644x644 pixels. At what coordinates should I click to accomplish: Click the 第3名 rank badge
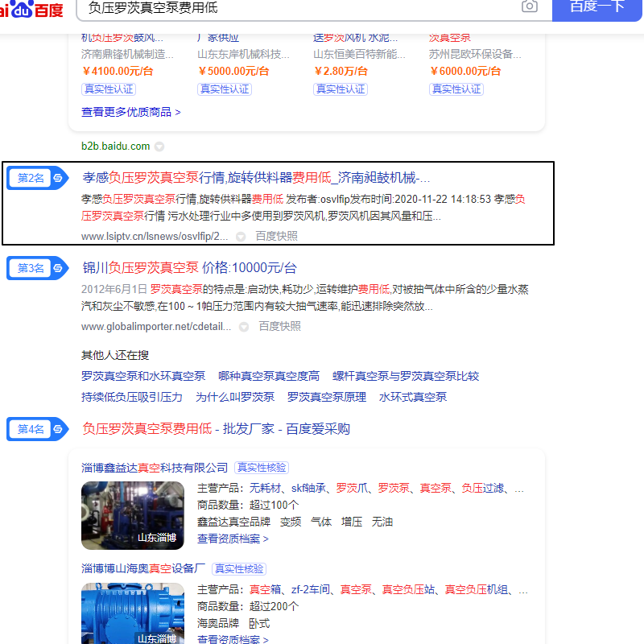(x=37, y=268)
